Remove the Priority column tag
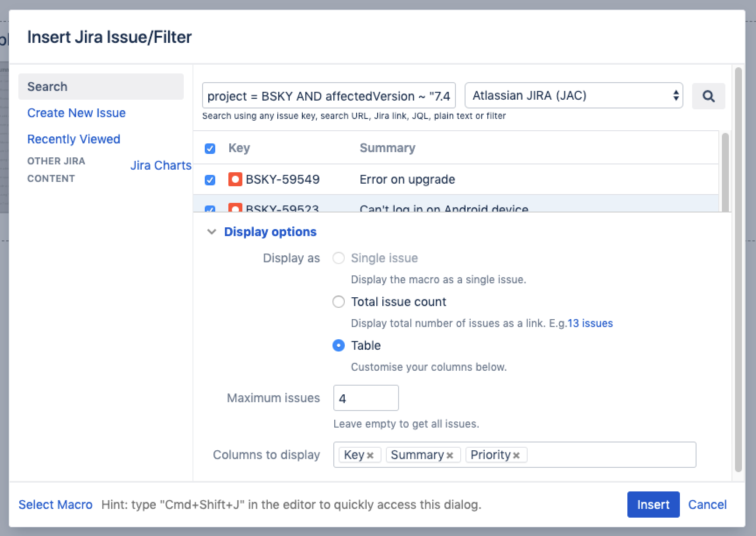Image resolution: width=756 pixels, height=536 pixels. (516, 456)
